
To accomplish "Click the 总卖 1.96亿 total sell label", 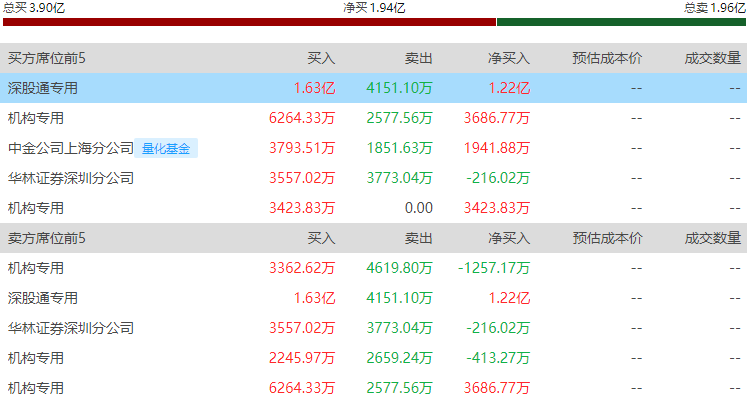I will tap(714, 8).
